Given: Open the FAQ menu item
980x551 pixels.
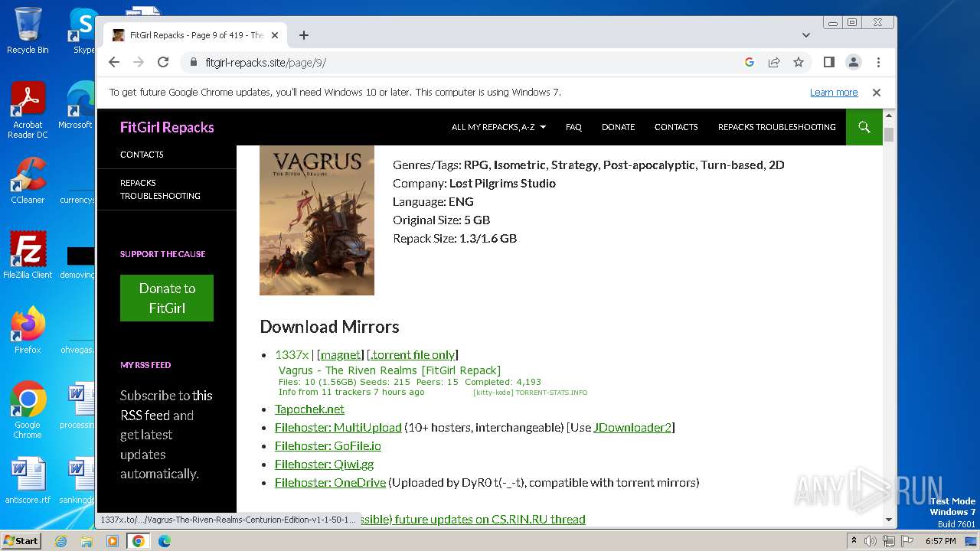Looking at the screenshot, I should pos(573,127).
